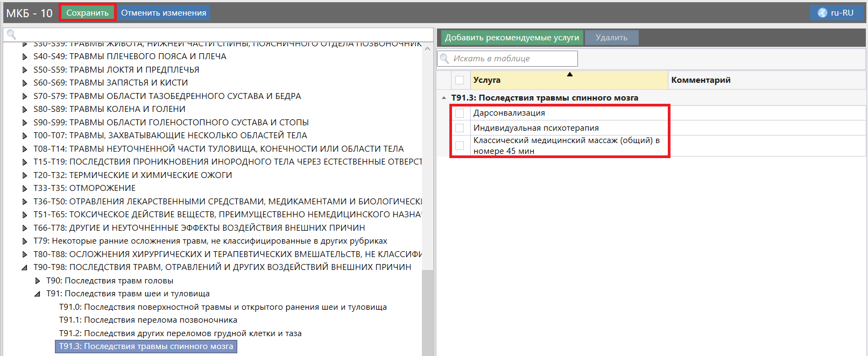Select the Классический медицинский массаж checkbox
Image resolution: width=868 pixels, height=356 pixels.
pyautogui.click(x=460, y=146)
